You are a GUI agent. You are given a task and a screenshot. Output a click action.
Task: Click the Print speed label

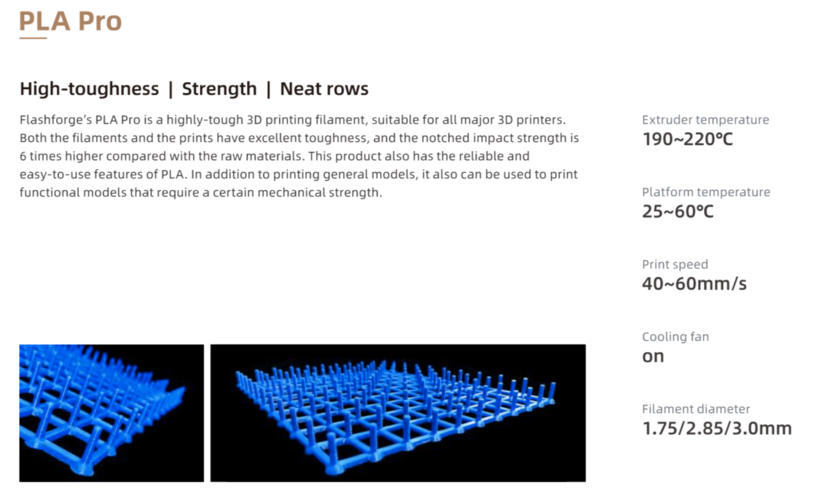click(675, 265)
